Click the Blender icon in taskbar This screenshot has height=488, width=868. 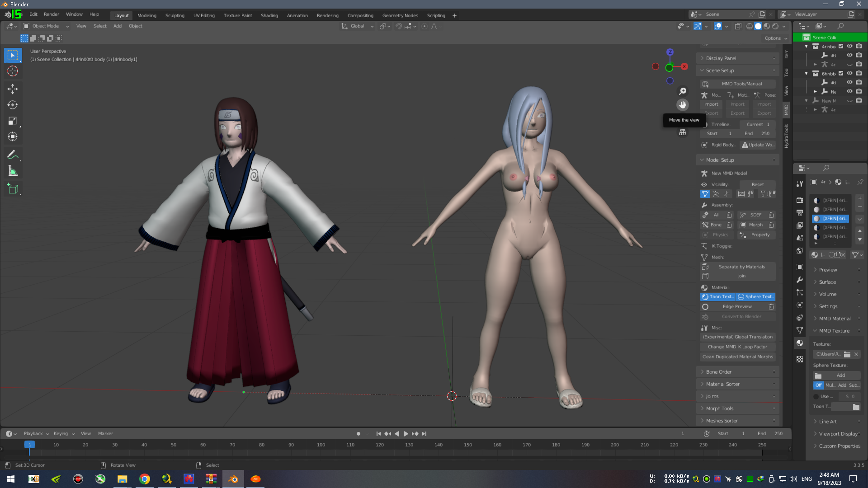pos(233,479)
